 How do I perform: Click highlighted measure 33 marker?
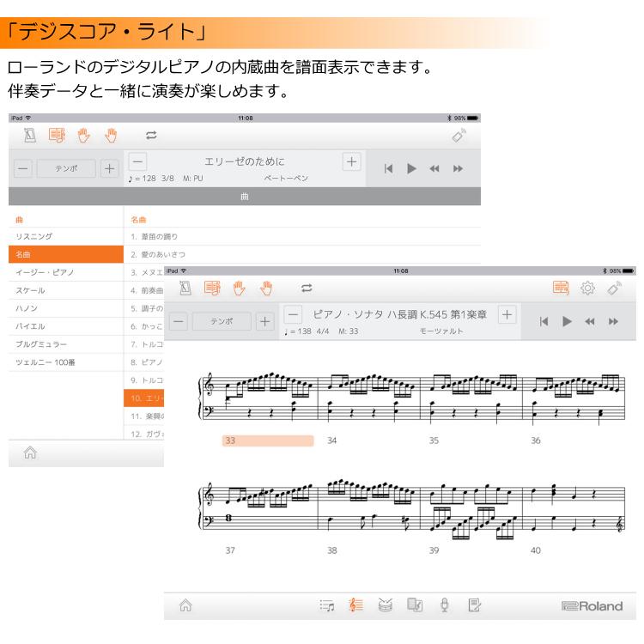(x=268, y=440)
